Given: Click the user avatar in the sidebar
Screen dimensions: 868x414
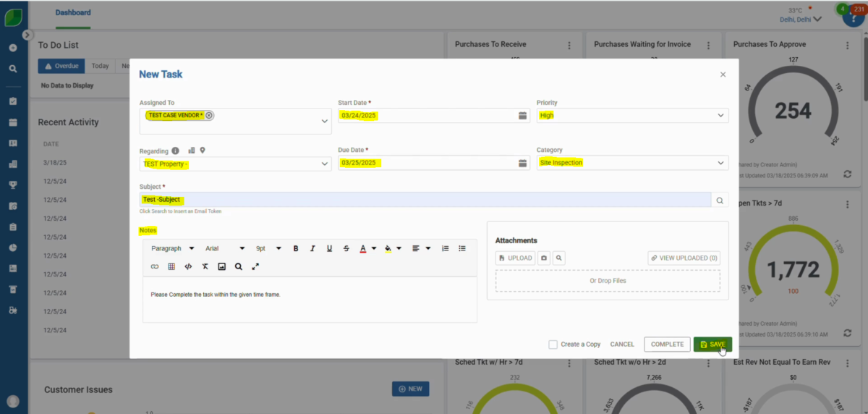Looking at the screenshot, I should pyautogui.click(x=13, y=402).
